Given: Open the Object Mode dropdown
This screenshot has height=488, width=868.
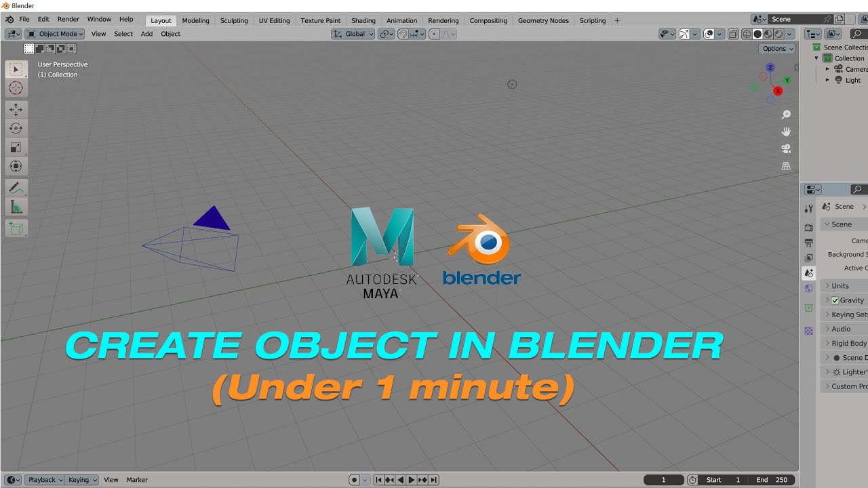Looking at the screenshot, I should click(x=55, y=34).
